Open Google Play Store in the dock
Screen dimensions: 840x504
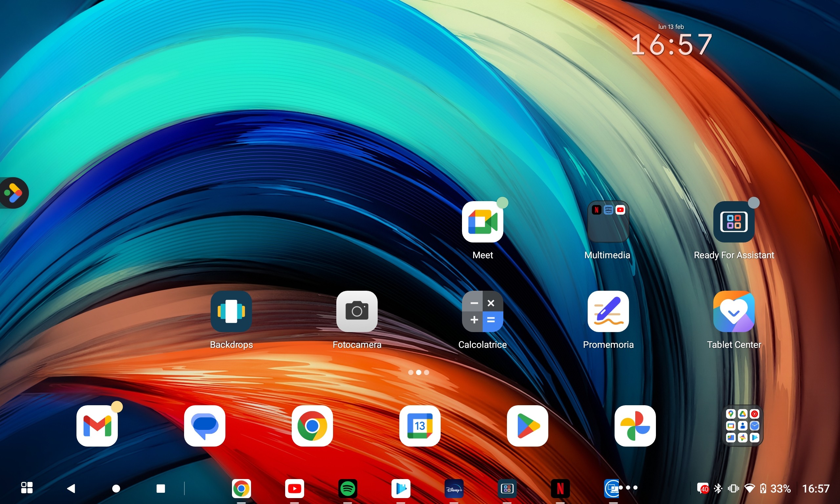(x=528, y=426)
